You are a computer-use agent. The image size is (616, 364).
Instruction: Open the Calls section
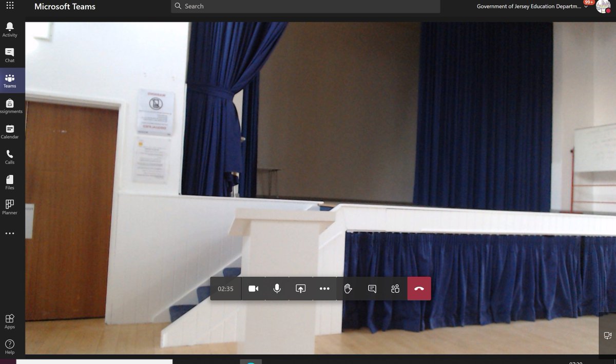(x=10, y=157)
